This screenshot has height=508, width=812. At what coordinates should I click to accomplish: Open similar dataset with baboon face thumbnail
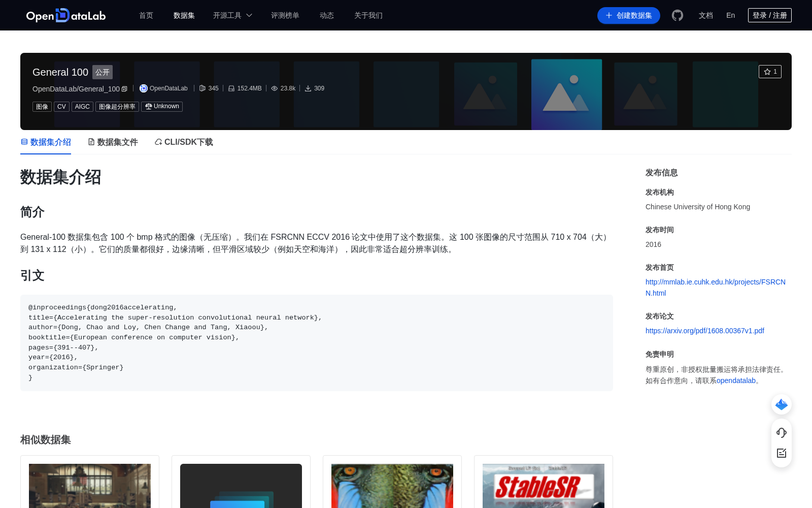tap(392, 486)
